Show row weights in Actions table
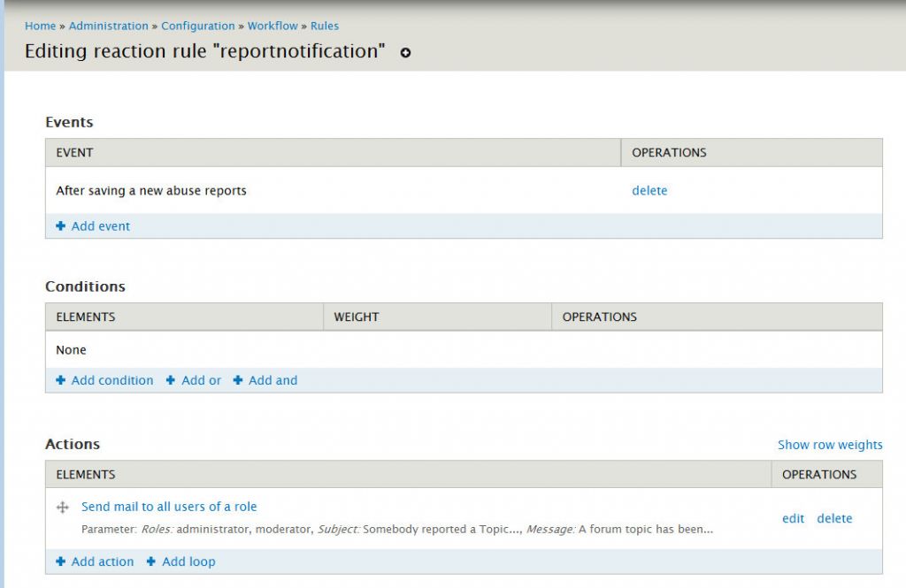The image size is (906, 588). pyautogui.click(x=829, y=445)
